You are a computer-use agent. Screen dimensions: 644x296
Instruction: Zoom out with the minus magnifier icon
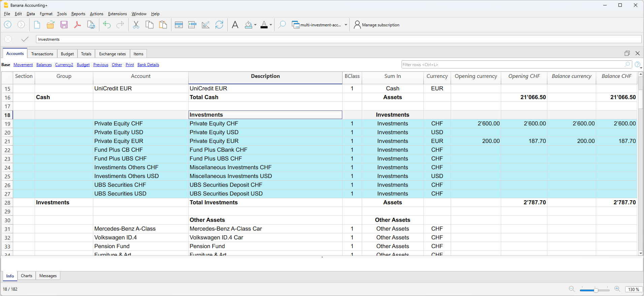tap(572, 289)
